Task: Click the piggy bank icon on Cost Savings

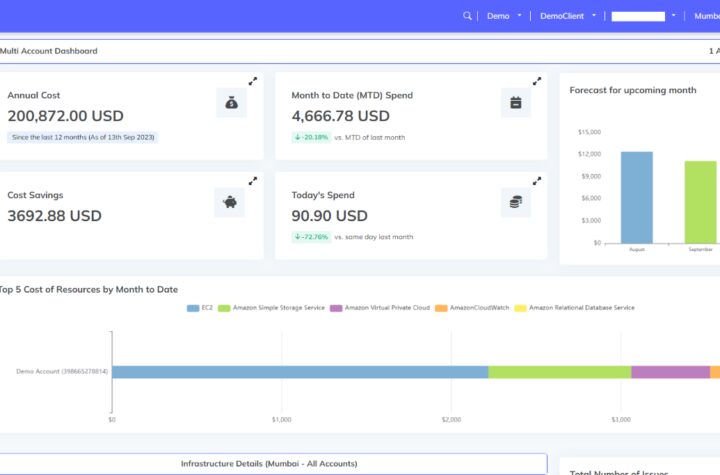Action: pyautogui.click(x=229, y=202)
